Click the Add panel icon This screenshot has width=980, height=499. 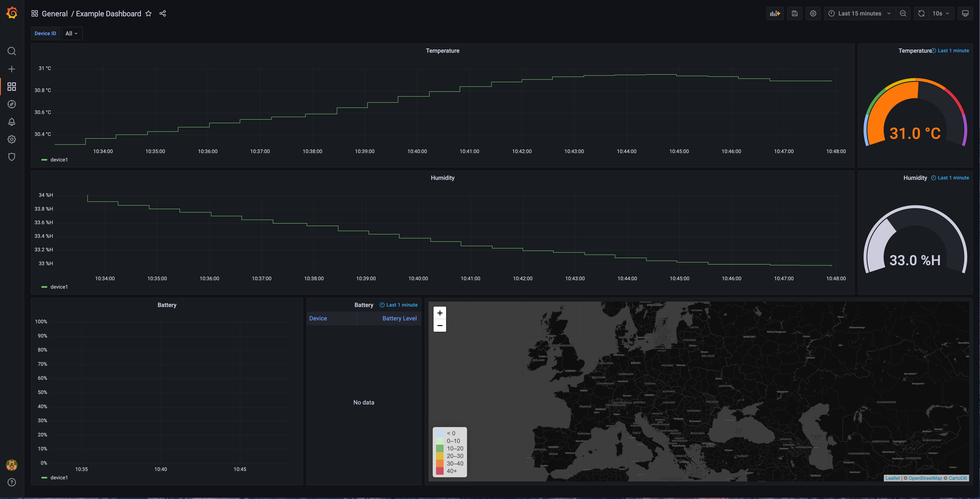point(775,13)
